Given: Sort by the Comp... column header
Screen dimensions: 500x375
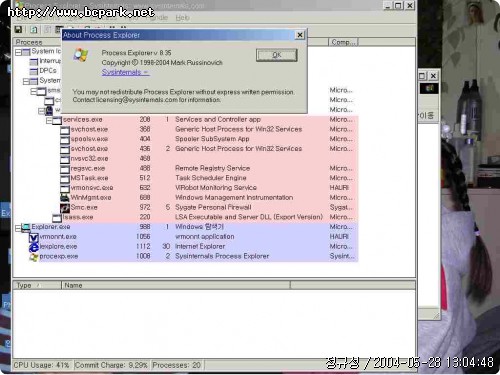Looking at the screenshot, I should 343,42.
